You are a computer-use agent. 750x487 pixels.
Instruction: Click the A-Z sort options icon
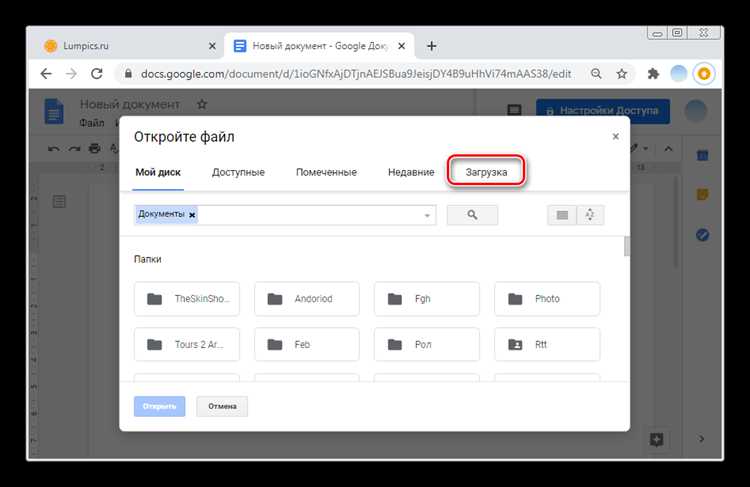pos(590,215)
